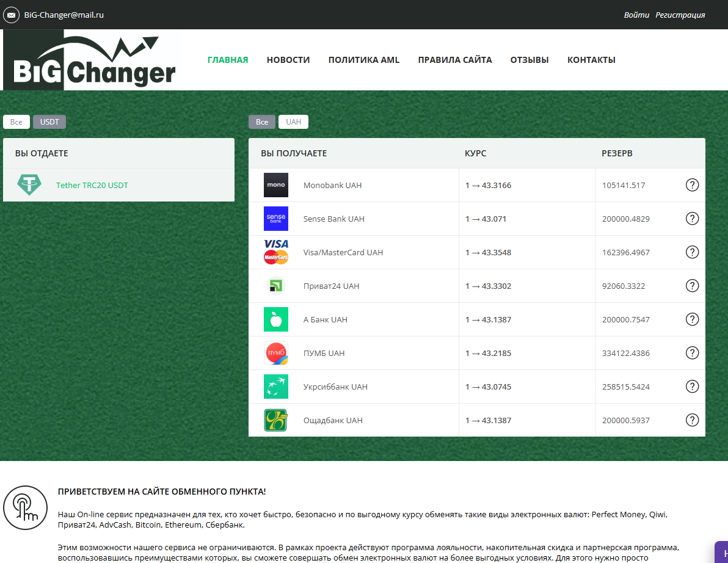Open help icon for Укрсиббанк UAH row
This screenshot has height=563, width=728.
[692, 387]
